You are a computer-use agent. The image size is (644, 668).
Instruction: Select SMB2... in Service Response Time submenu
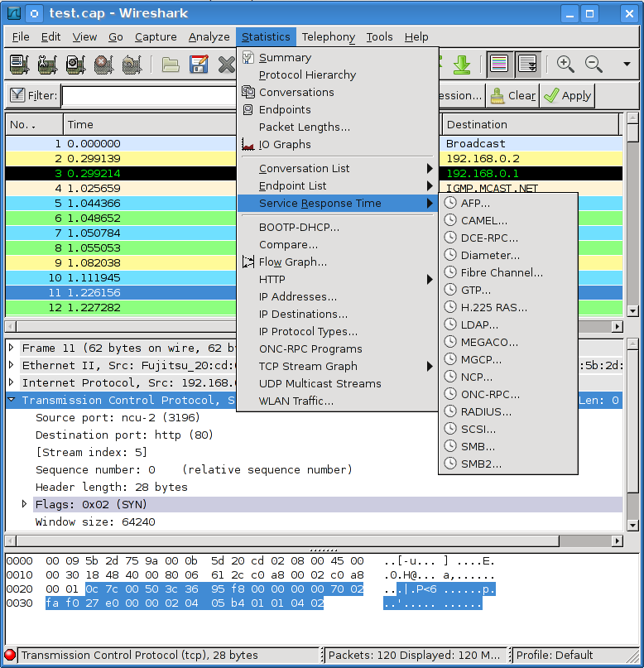coord(481,464)
